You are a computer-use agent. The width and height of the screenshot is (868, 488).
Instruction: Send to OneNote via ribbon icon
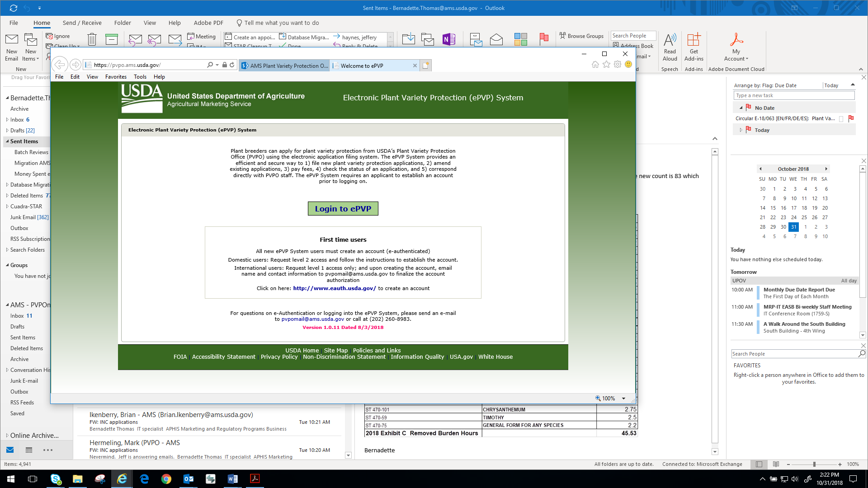448,40
